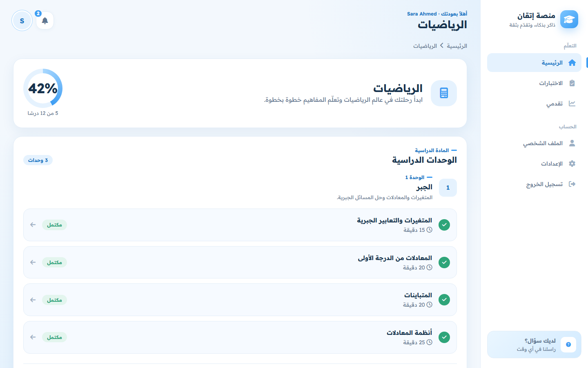Click the user avatar with letter S
Screen dimensions: 588x368
pos(22,20)
